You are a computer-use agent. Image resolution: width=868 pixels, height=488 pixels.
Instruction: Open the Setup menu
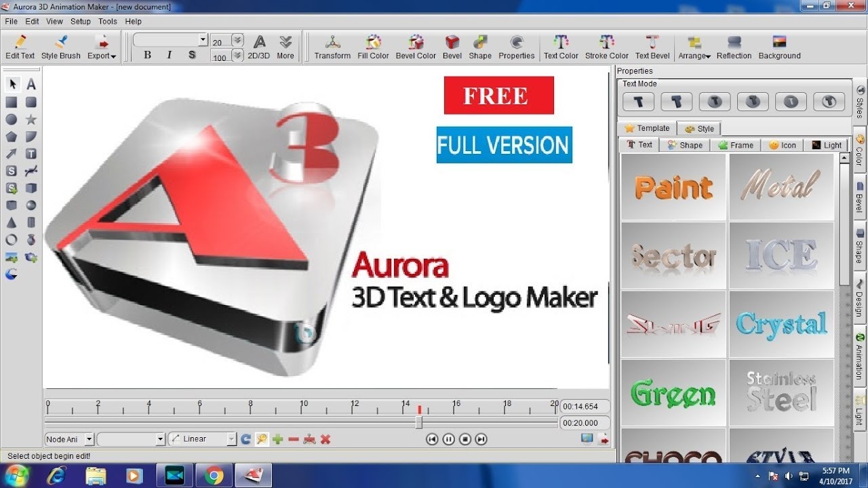(80, 21)
